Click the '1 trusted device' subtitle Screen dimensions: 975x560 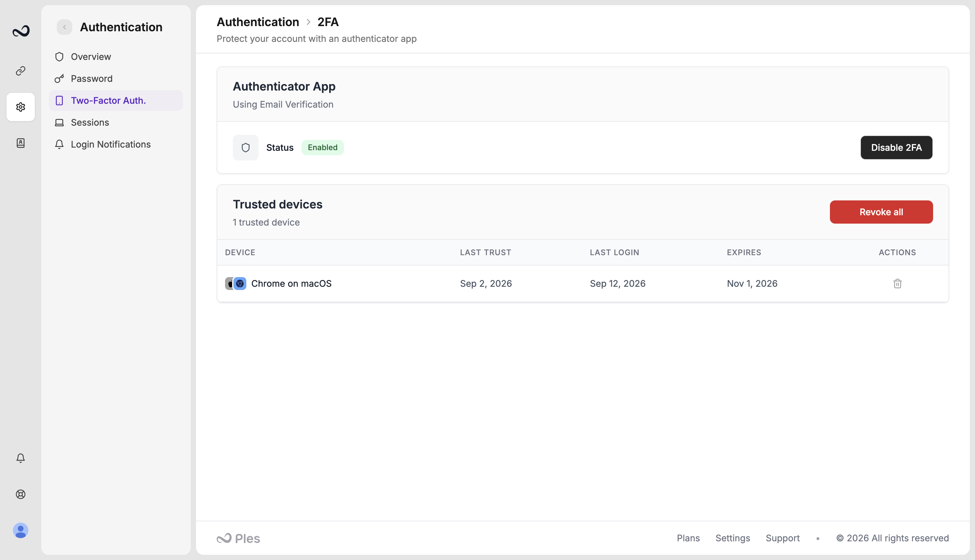tap(266, 222)
